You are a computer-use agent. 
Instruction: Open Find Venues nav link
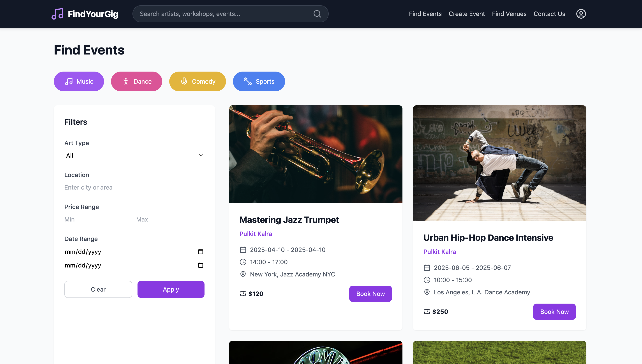(509, 14)
